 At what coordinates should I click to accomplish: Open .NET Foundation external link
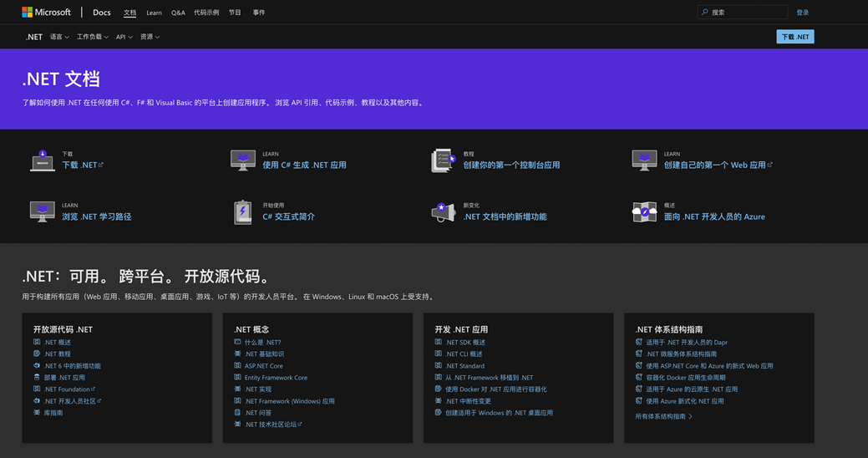[69, 389]
